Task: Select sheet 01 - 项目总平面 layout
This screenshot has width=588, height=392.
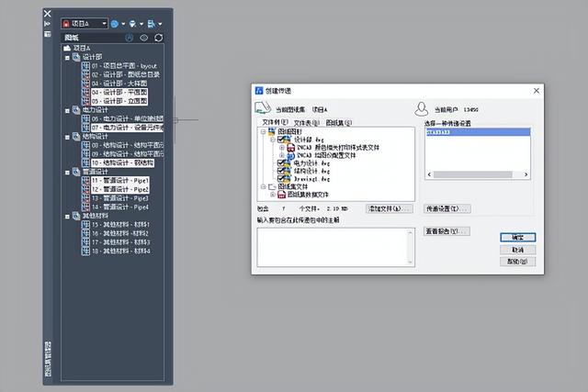Action: point(125,67)
